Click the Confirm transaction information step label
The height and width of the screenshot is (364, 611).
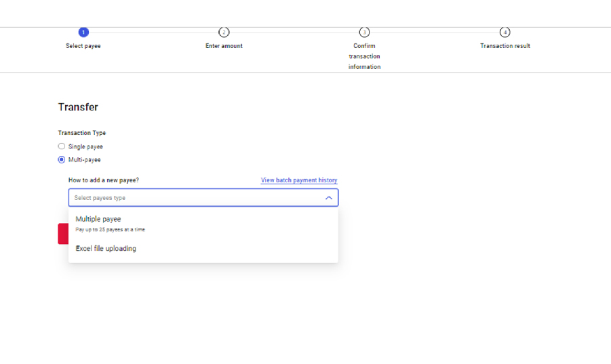(364, 56)
